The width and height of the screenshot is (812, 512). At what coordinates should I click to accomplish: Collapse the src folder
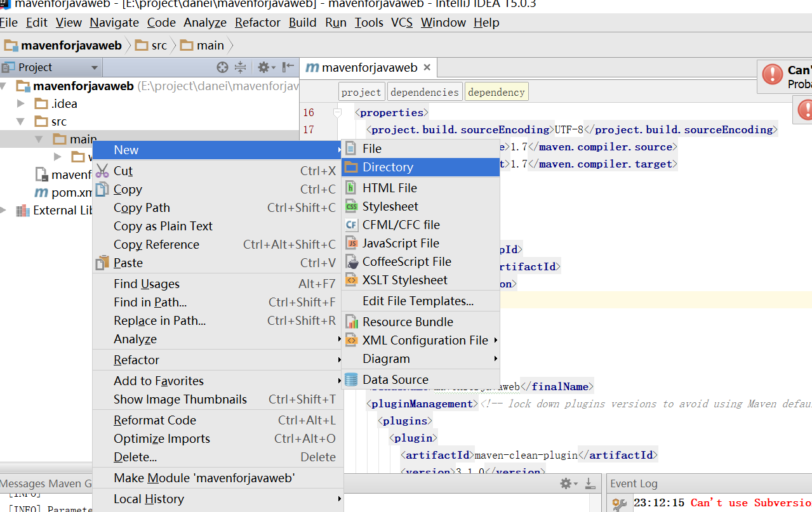pos(21,121)
